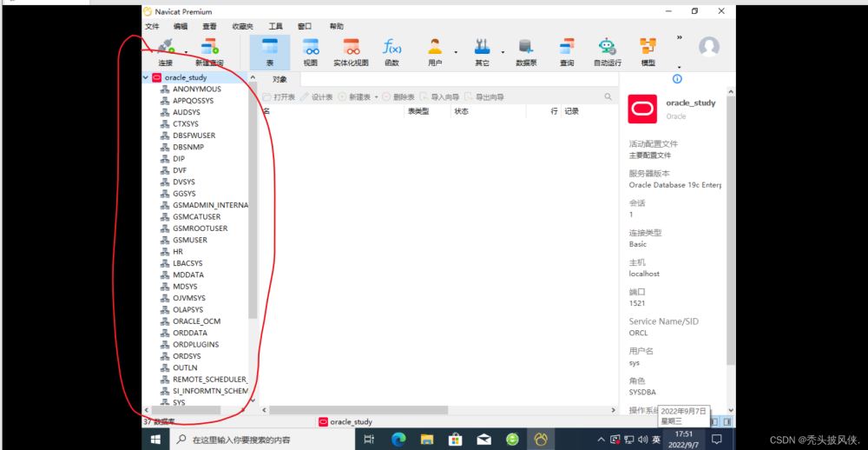Switch to 视图 (View) objects
Image resolution: width=868 pixels, height=450 pixels.
311,53
